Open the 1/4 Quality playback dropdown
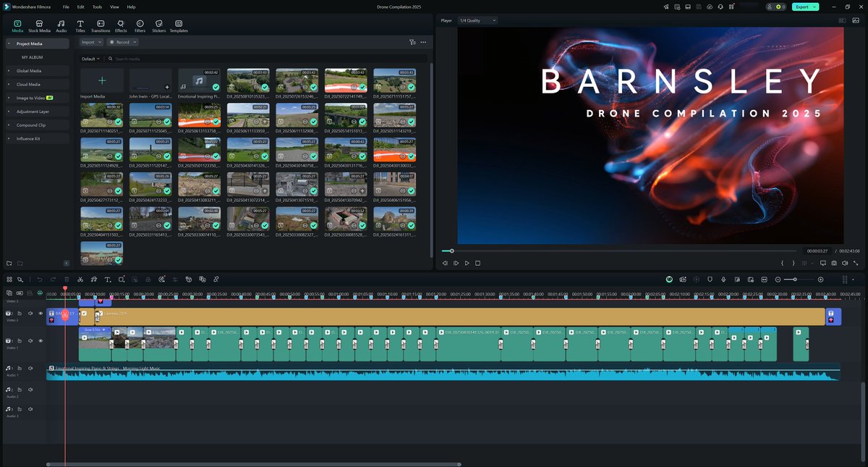Viewport: 868px width, 467px height. [x=474, y=20]
